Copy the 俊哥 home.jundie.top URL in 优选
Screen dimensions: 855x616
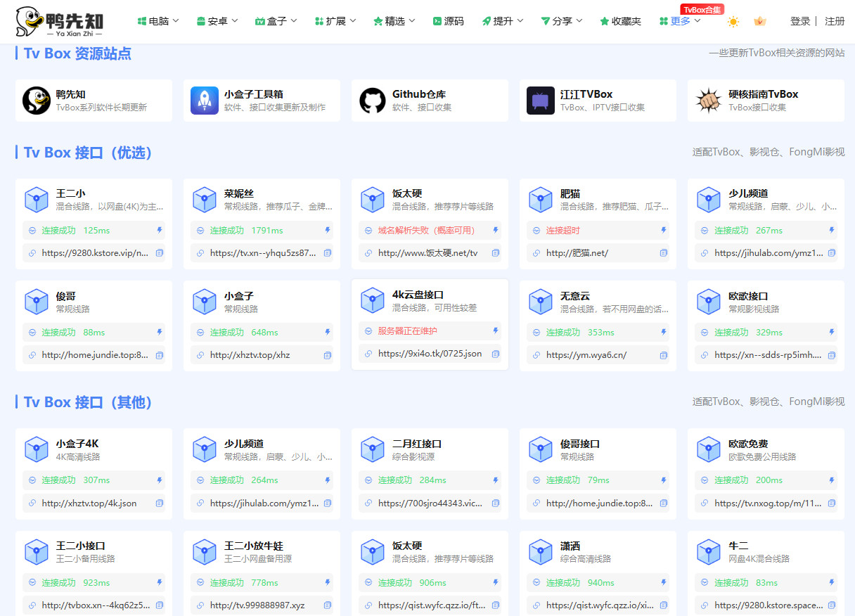(x=160, y=355)
